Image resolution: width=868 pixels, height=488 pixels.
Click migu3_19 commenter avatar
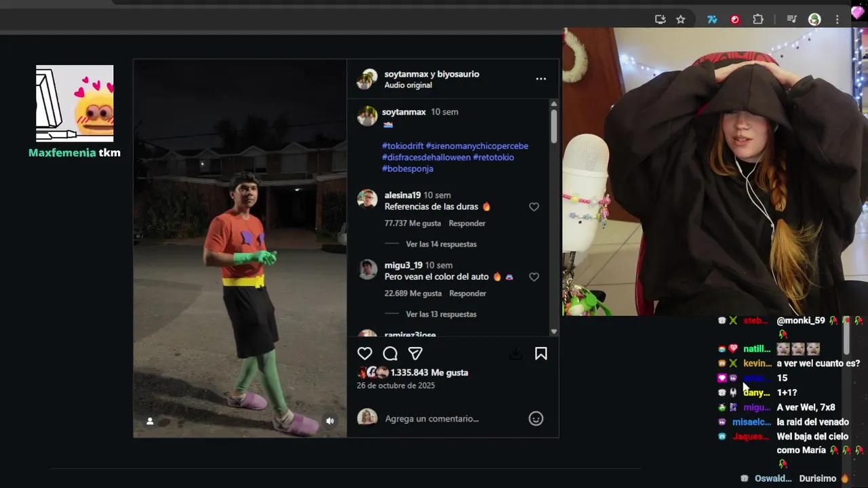(x=367, y=269)
